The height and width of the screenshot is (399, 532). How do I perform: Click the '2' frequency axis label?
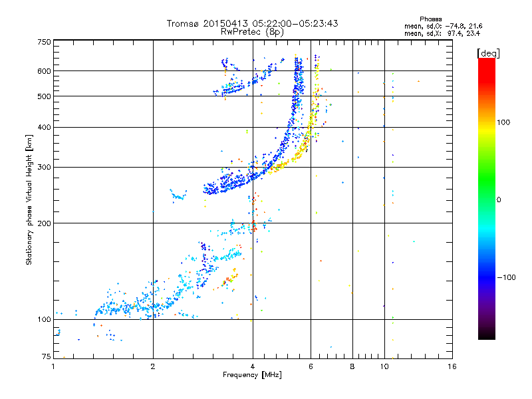point(153,366)
